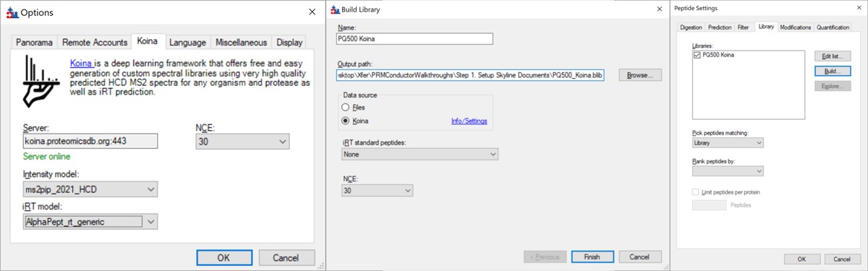Switch to the Quantification tab
Viewport: 868px width, 271px height.
833,27
